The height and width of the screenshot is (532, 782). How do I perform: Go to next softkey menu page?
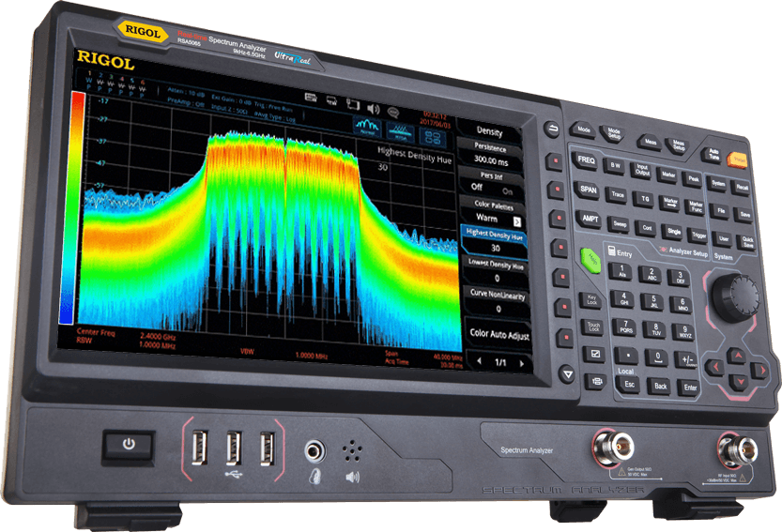[522, 363]
